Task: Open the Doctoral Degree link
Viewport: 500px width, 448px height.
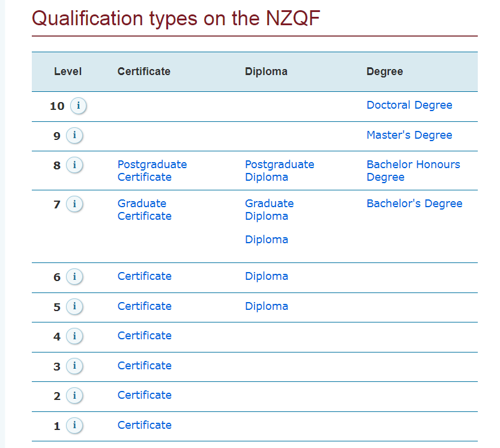Action: (x=409, y=105)
